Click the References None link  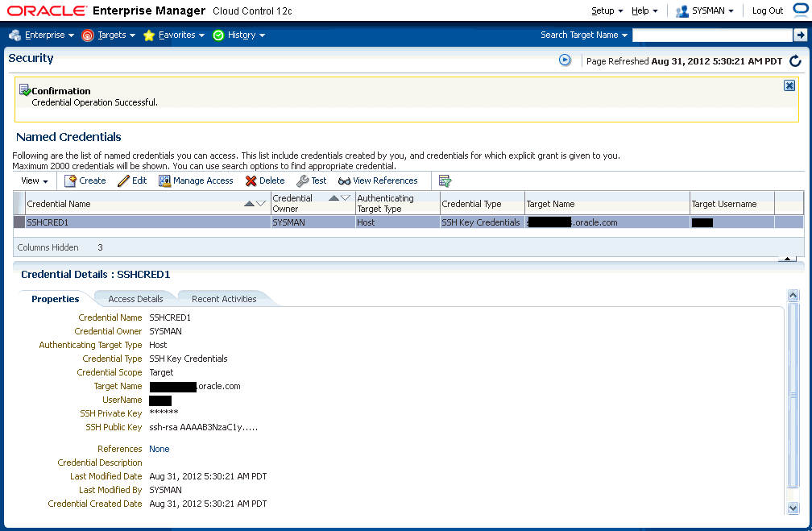pyautogui.click(x=159, y=449)
